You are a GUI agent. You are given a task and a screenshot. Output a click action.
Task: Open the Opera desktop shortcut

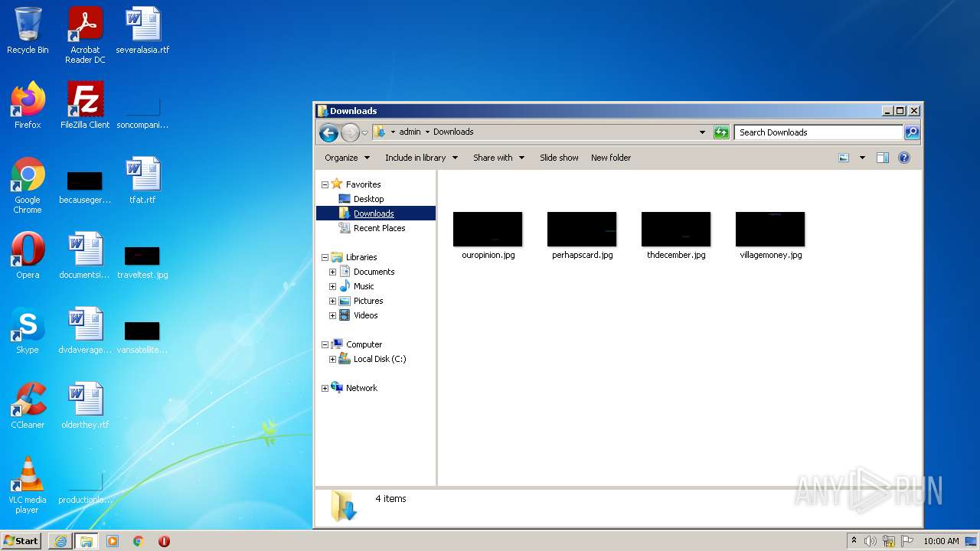[28, 256]
